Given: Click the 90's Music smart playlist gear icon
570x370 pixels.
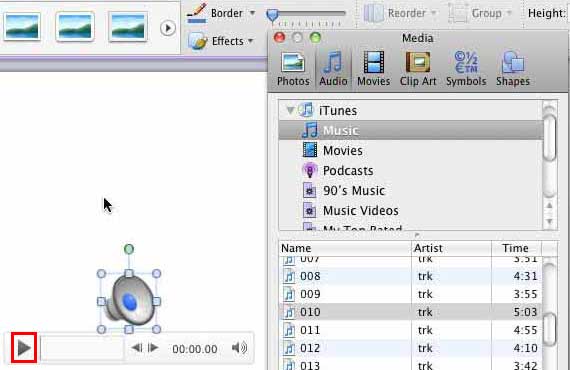Looking at the screenshot, I should tap(309, 190).
